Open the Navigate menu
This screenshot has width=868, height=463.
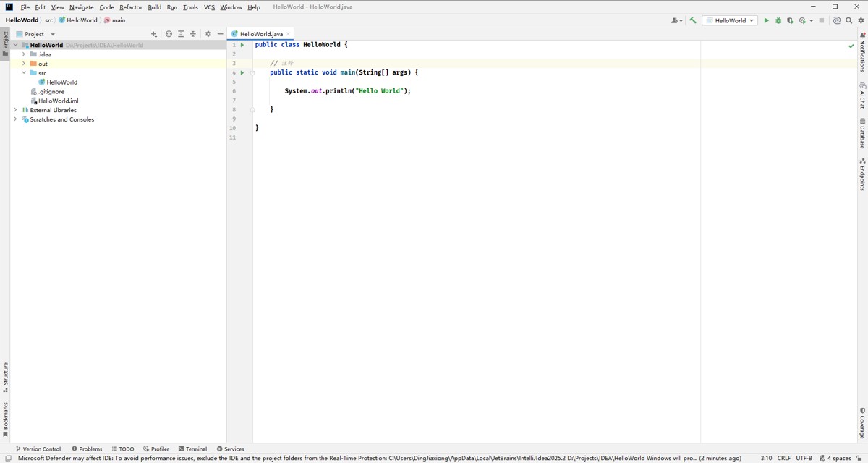[82, 7]
